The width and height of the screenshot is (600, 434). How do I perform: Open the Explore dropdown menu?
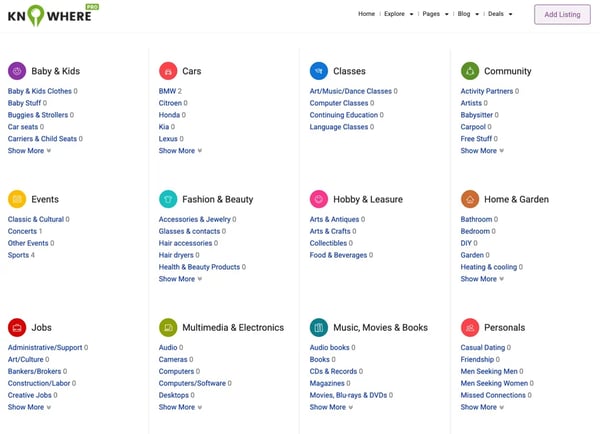[x=400, y=14]
